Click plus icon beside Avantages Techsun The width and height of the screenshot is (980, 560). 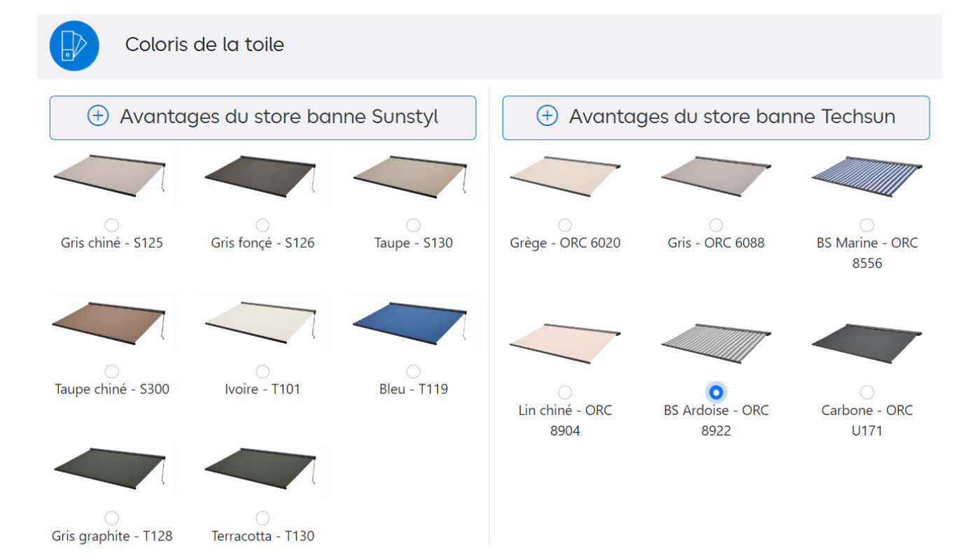[x=547, y=116]
